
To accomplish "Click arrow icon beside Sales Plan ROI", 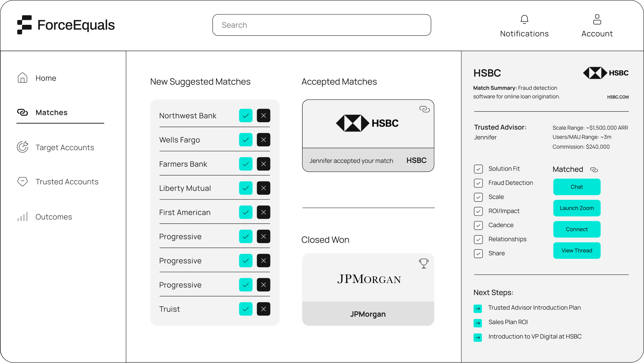I will tap(478, 323).
